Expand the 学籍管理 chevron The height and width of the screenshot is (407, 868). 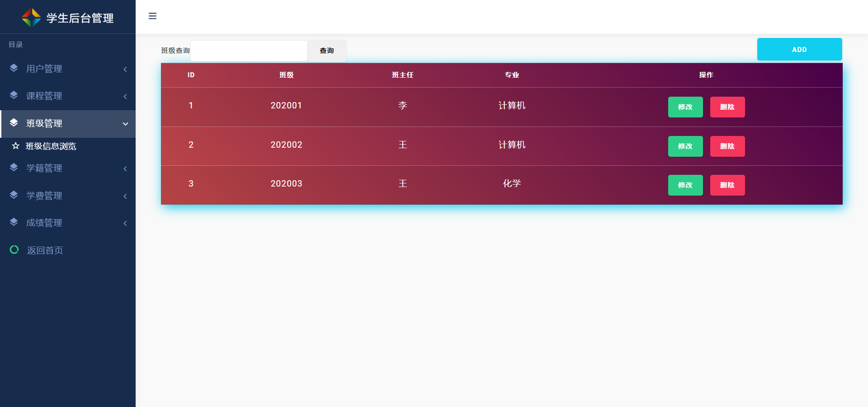[125, 168]
